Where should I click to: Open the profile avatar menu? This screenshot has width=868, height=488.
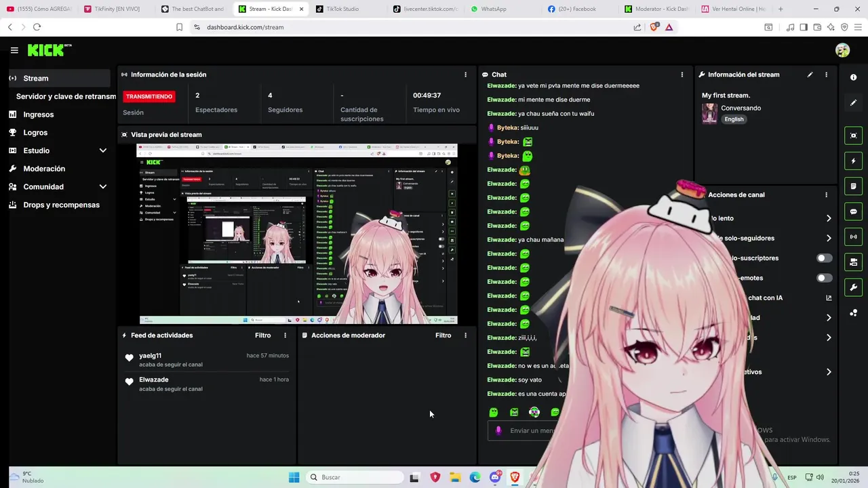coord(842,50)
